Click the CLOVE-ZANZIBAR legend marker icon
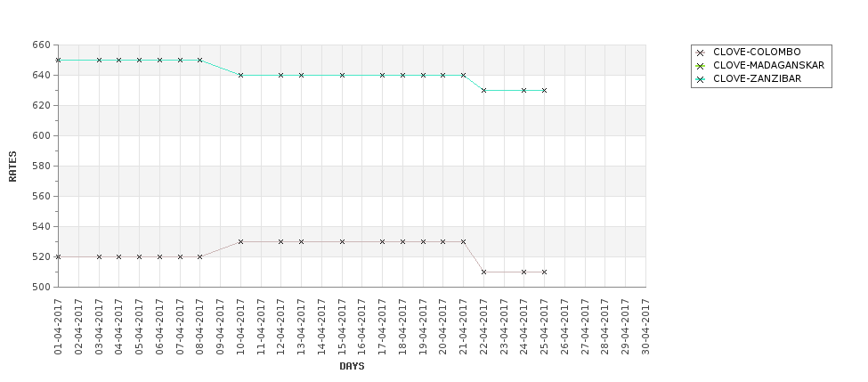The height and width of the screenshot is (382, 868). tap(701, 80)
